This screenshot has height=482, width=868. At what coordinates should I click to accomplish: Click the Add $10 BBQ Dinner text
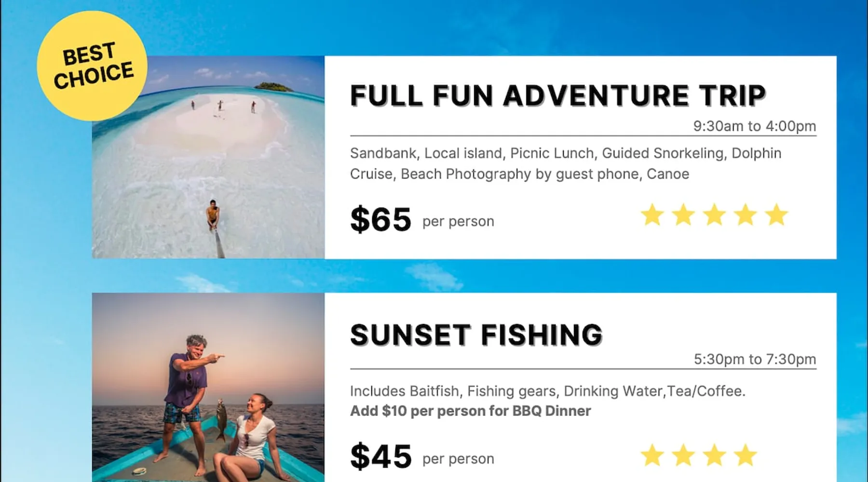[470, 411]
